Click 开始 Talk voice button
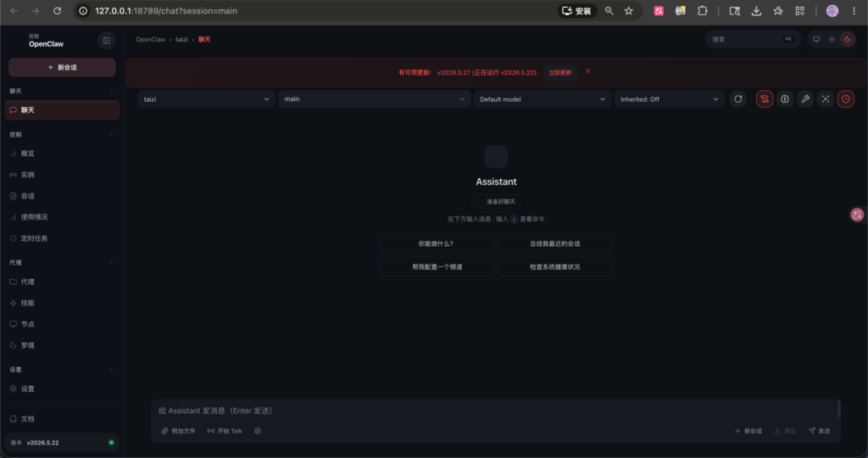868x458 pixels. tap(225, 431)
